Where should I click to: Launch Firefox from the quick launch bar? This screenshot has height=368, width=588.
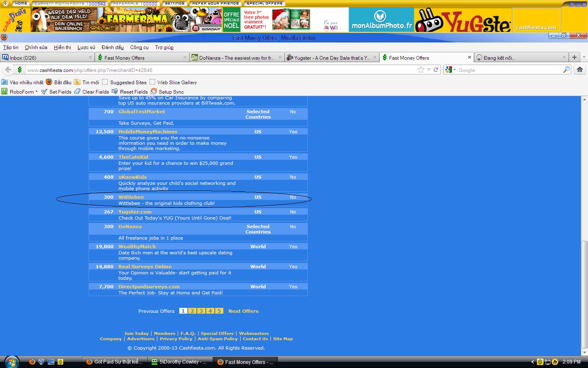(32, 362)
